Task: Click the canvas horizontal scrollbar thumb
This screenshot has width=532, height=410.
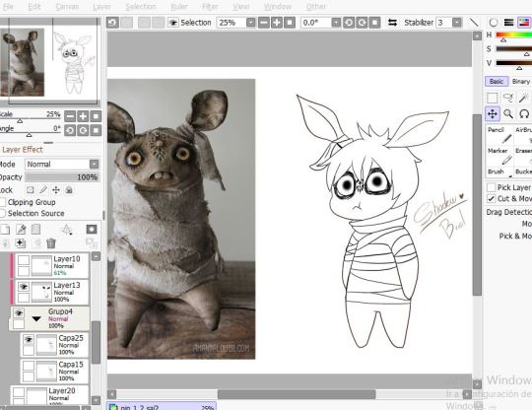Action: [297, 394]
